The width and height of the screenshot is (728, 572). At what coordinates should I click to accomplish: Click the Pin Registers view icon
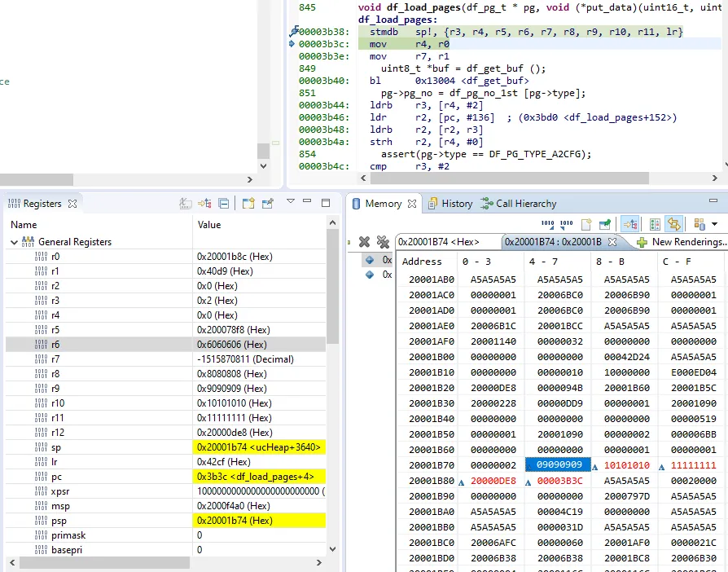click(x=267, y=204)
